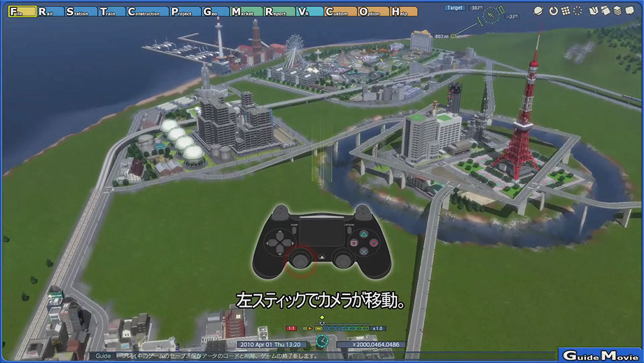Click the map book icon

pos(594,11)
